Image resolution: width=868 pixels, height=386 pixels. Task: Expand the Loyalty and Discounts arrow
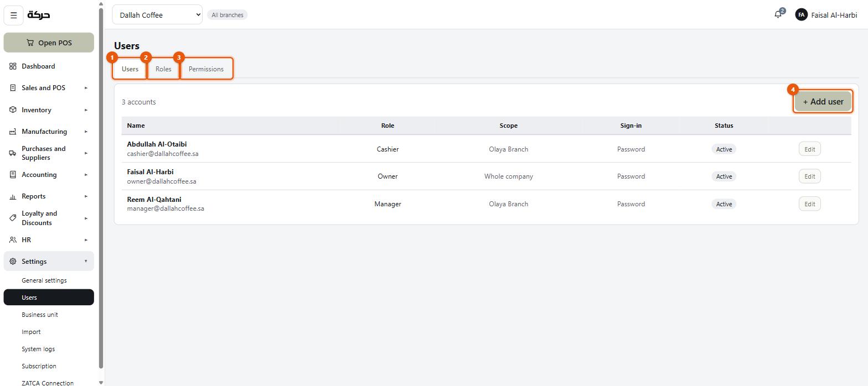(86, 218)
